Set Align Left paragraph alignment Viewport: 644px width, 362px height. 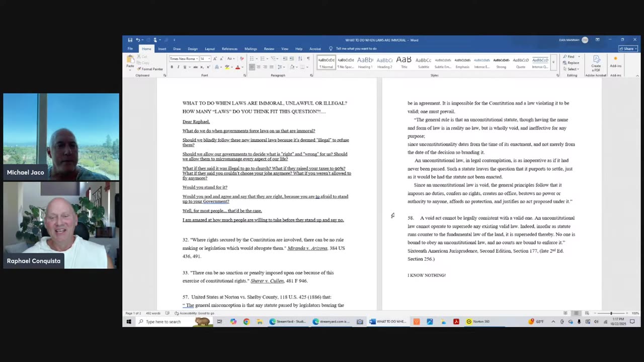pyautogui.click(x=252, y=67)
